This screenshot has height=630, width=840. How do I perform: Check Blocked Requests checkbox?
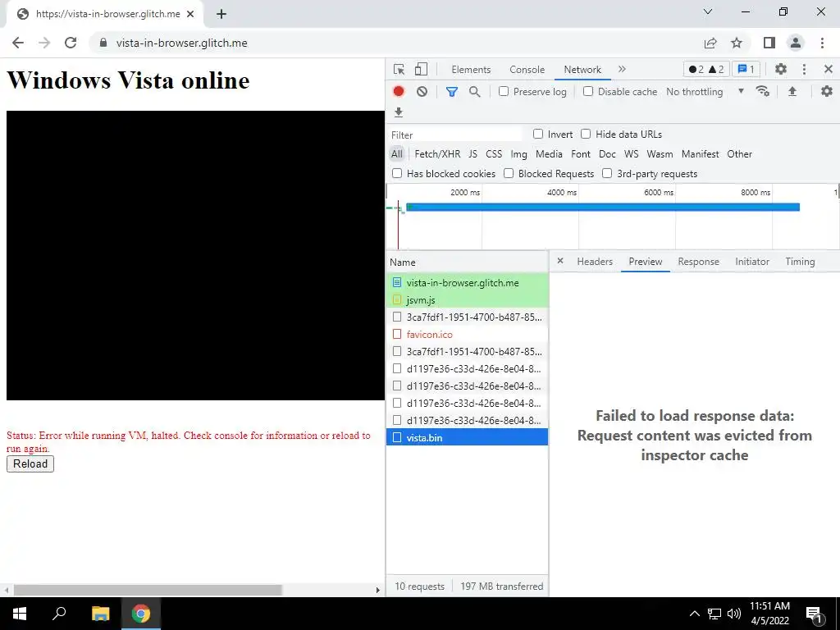509,173
